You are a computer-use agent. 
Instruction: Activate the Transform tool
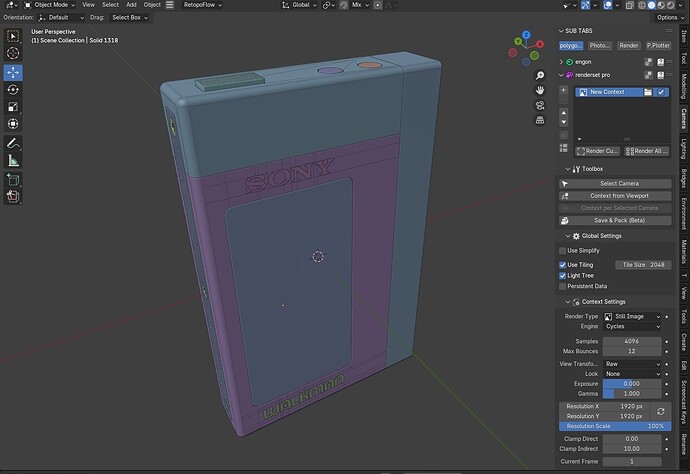13,124
